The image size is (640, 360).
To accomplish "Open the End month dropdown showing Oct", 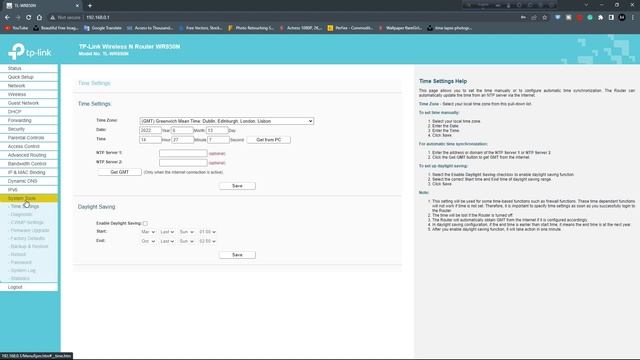I will 148,241.
